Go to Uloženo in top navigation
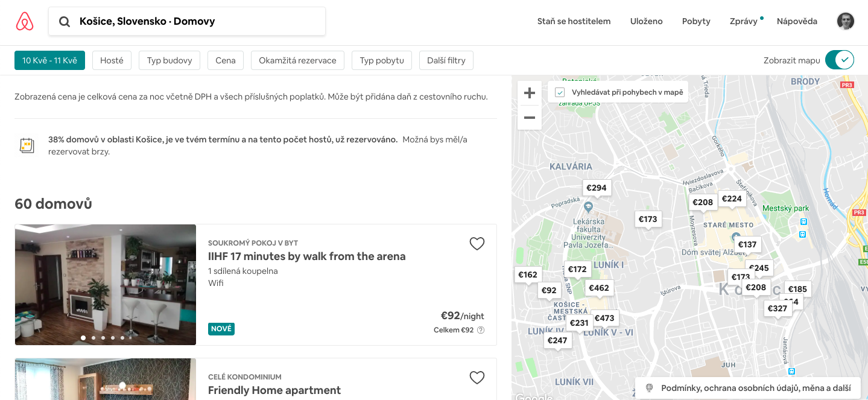Image resolution: width=868 pixels, height=400 pixels. tap(647, 21)
